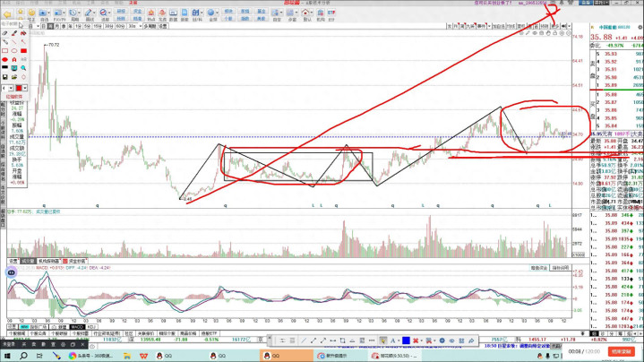Pick the filled red rectangle tool
The image size is (644, 362).
[22, 50]
